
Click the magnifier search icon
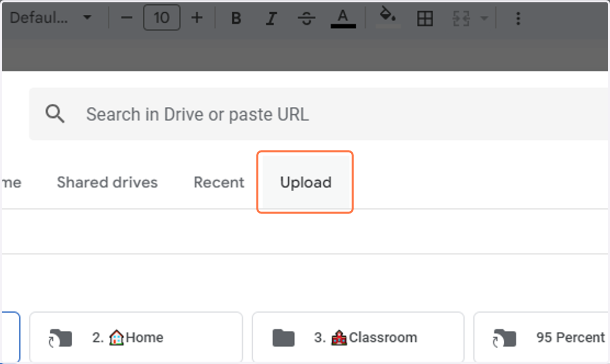coord(55,114)
